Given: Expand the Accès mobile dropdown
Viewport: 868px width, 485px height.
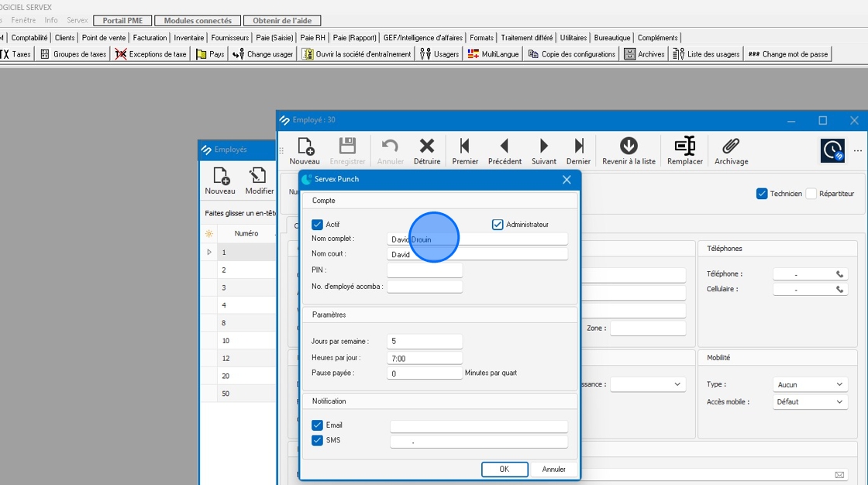Looking at the screenshot, I should [810, 402].
